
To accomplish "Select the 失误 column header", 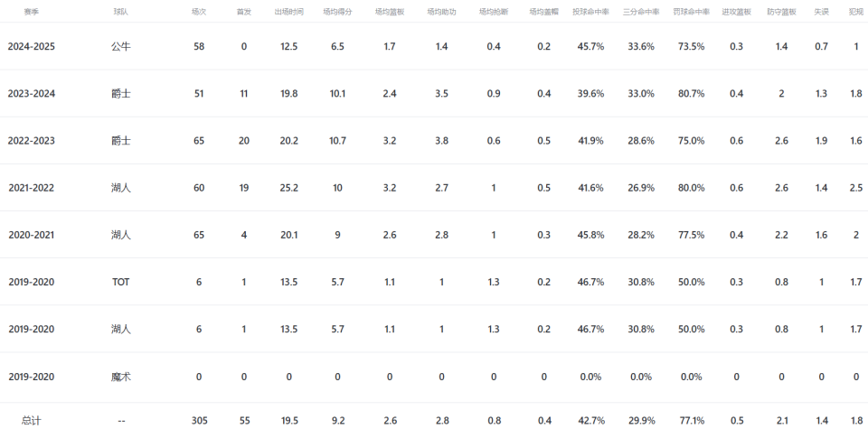I will point(822,12).
